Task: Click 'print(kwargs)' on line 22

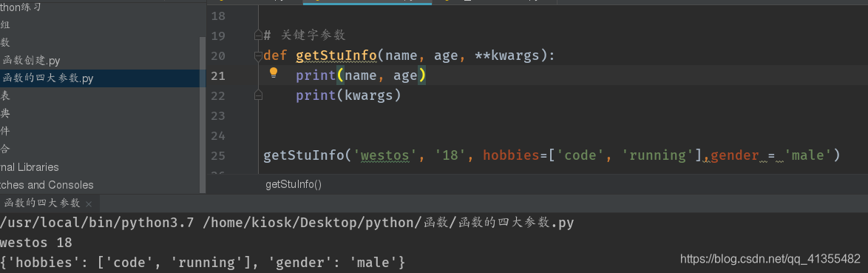Action: coord(348,95)
